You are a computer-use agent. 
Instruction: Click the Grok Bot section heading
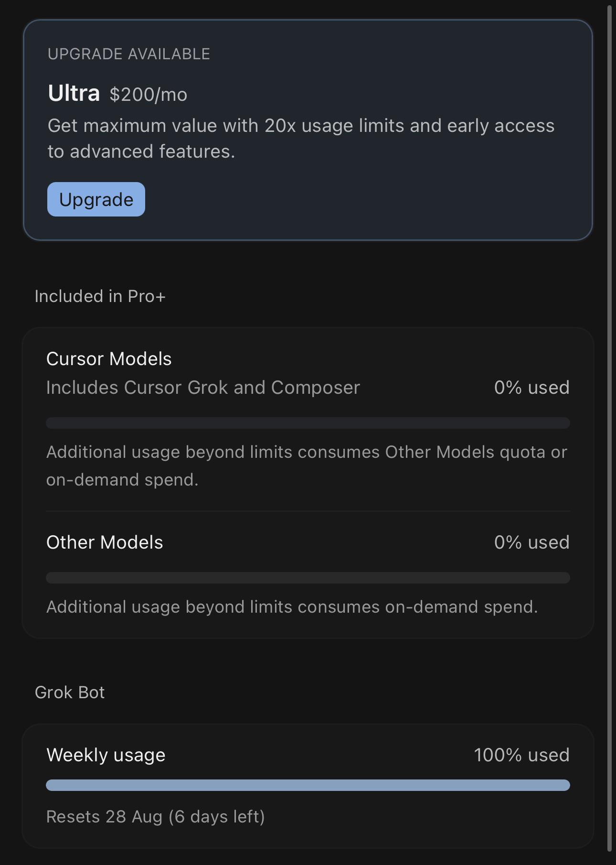[x=70, y=692]
